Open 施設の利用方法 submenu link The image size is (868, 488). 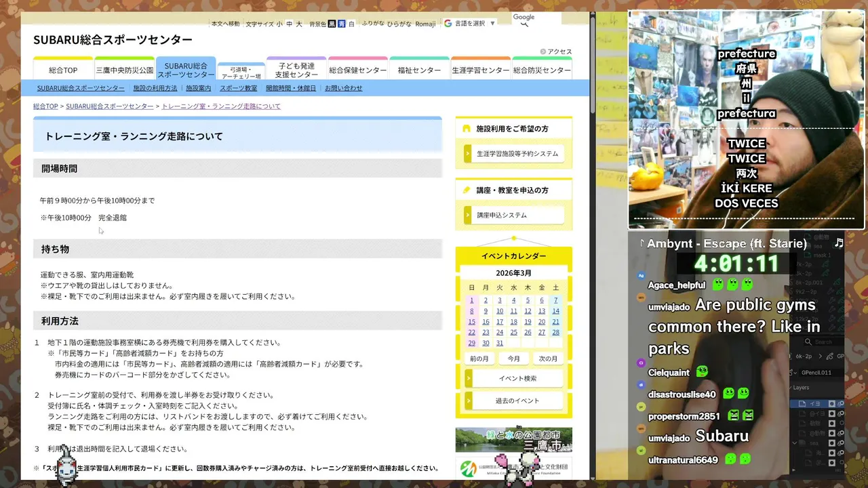pyautogui.click(x=155, y=88)
